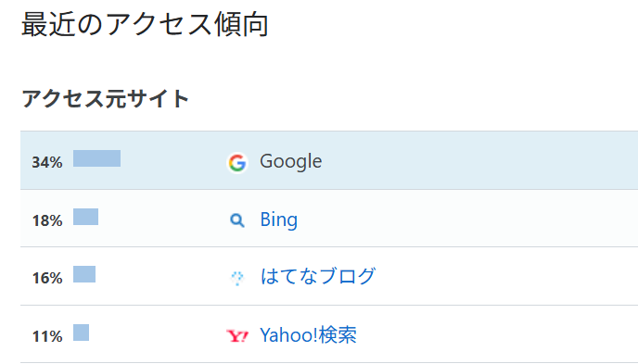Select the 34% percentage label
638x364 pixels.
point(47,162)
